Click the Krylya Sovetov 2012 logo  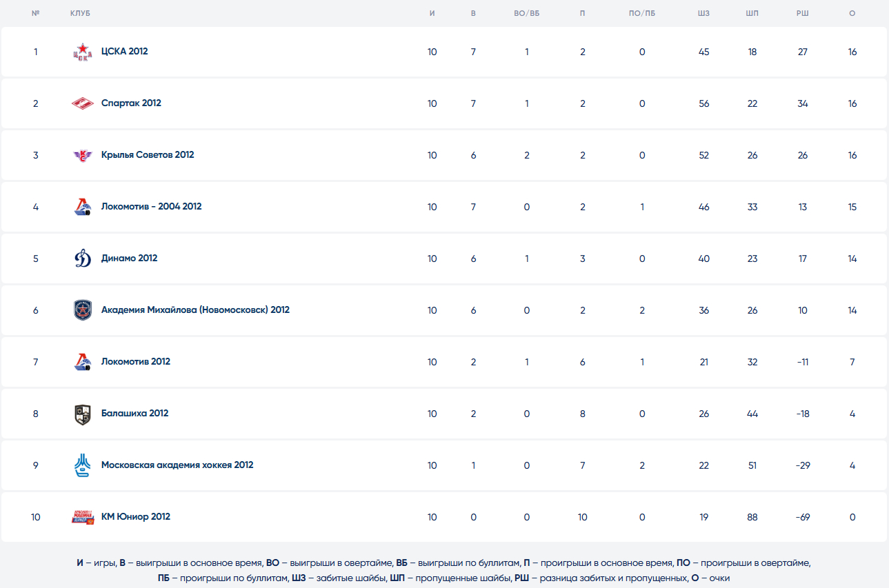(82, 155)
